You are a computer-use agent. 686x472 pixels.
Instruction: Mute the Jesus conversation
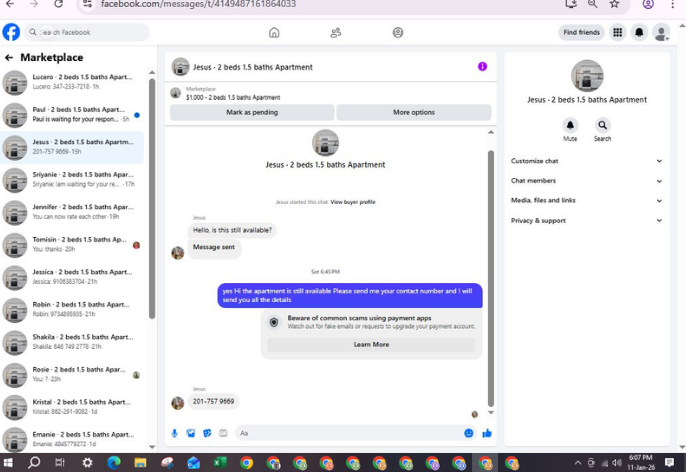pos(570,126)
